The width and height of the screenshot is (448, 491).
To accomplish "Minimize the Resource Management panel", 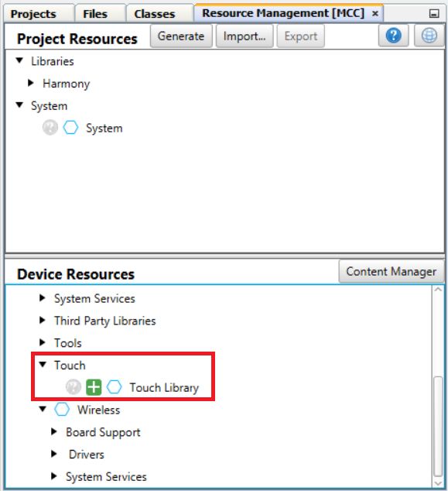I will (434, 13).
